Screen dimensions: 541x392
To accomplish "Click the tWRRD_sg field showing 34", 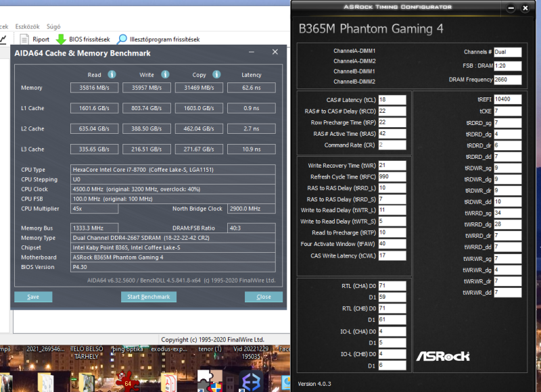I will [508, 213].
